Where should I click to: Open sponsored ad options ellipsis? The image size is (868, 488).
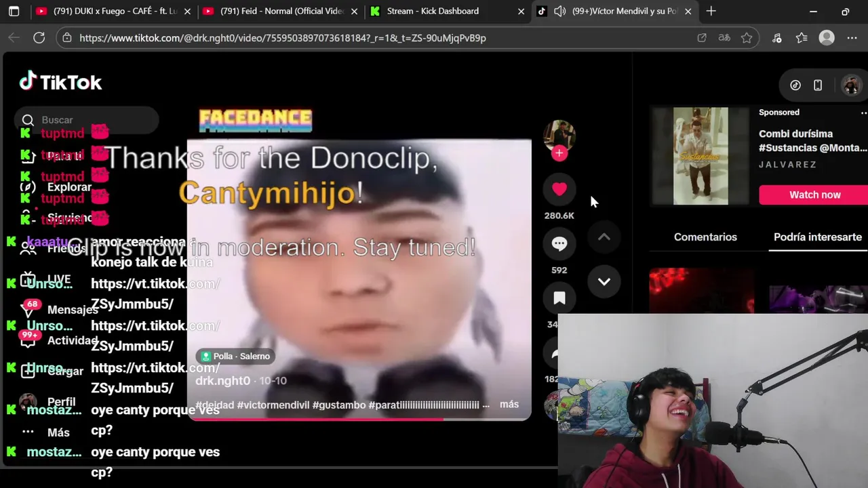pos(863,113)
